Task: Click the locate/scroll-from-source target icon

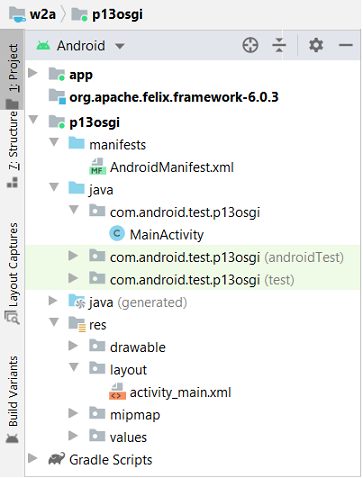Action: click(250, 45)
